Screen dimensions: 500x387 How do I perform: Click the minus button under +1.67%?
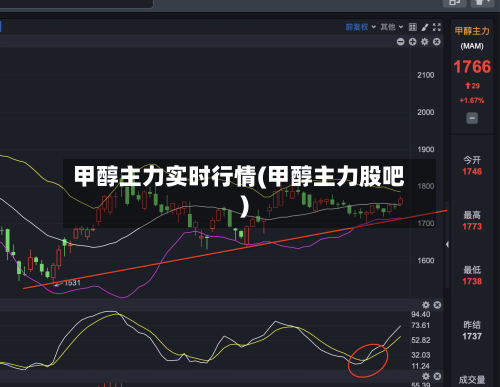click(x=472, y=118)
